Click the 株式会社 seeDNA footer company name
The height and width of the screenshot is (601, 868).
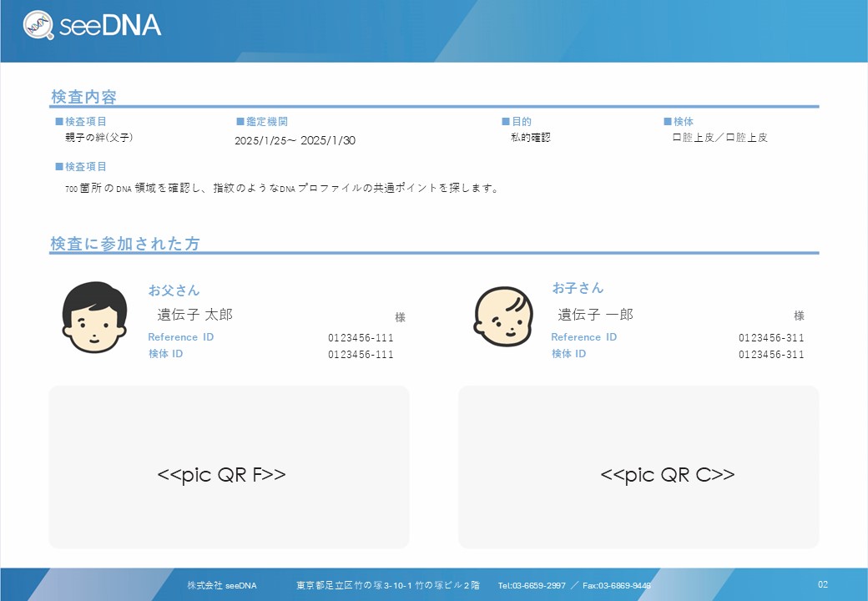click(222, 586)
